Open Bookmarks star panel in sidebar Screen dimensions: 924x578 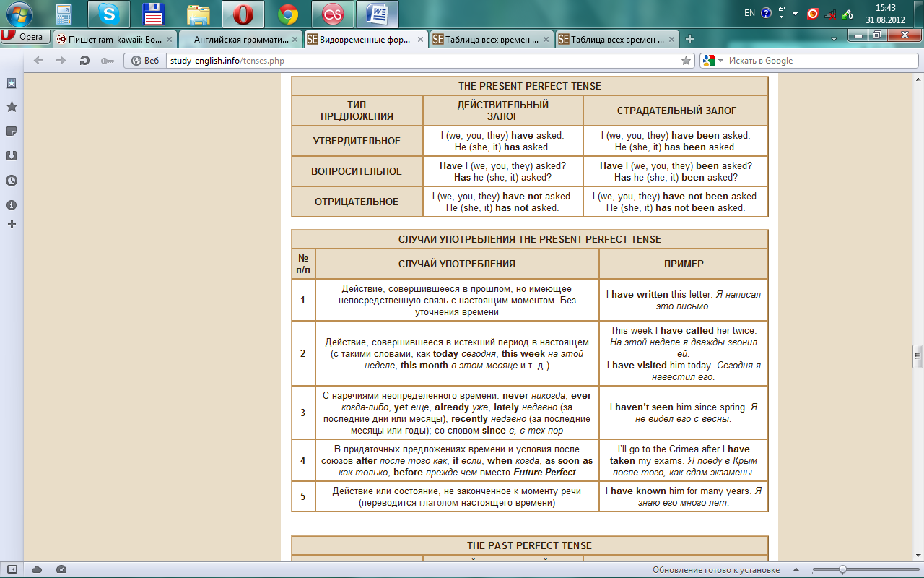tap(12, 107)
